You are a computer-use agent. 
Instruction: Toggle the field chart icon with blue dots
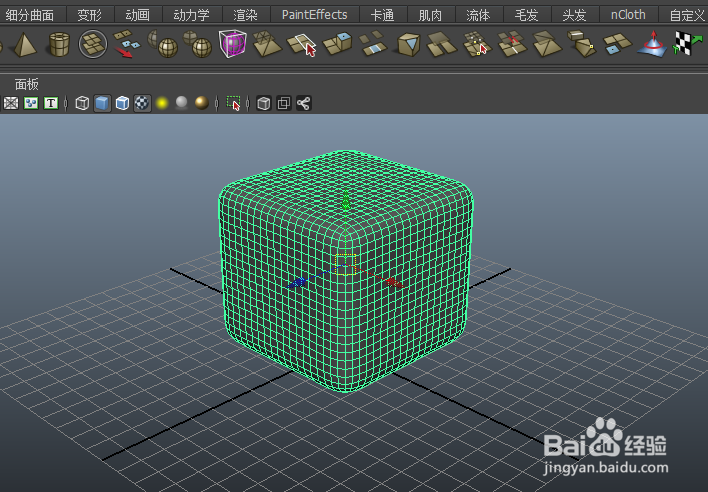31,103
